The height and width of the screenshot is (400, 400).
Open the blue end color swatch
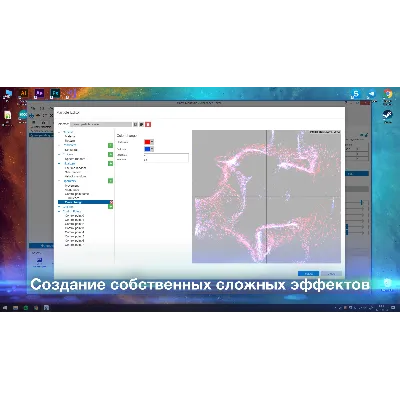coord(147,149)
